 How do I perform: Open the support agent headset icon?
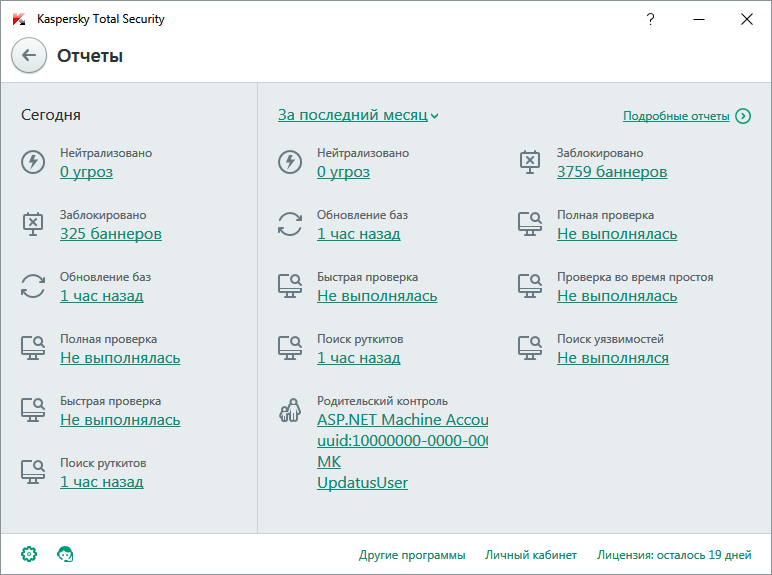pos(65,554)
